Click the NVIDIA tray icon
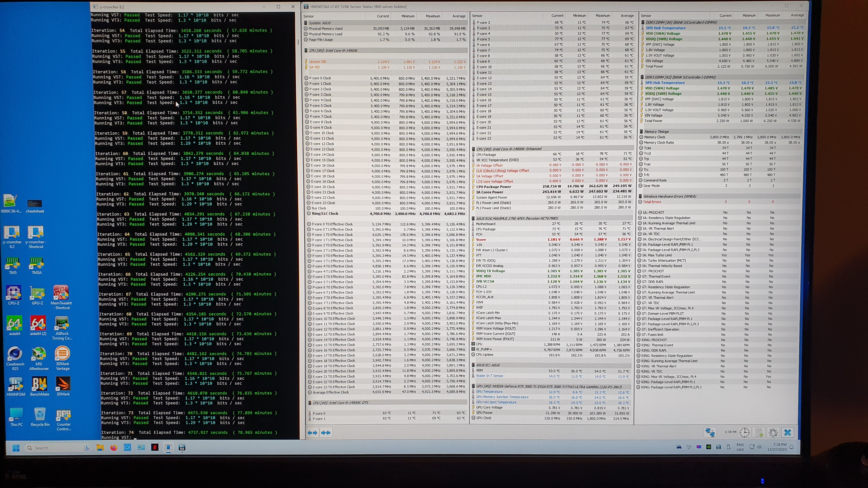Image resolution: width=868 pixels, height=488 pixels. pyautogui.click(x=709, y=447)
